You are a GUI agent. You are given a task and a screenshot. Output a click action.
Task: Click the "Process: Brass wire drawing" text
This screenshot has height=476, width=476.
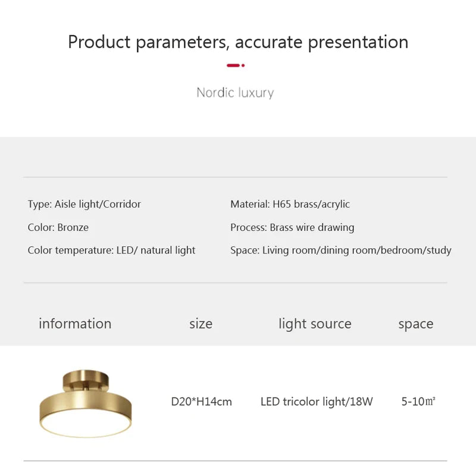(292, 227)
